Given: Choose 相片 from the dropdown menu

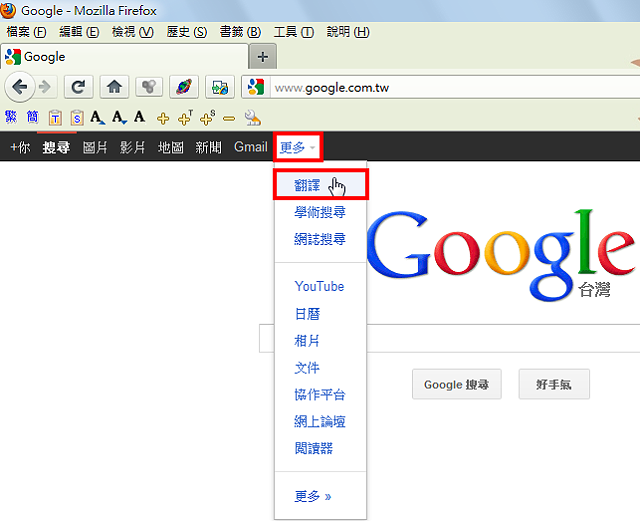Looking at the screenshot, I should pos(307,341).
